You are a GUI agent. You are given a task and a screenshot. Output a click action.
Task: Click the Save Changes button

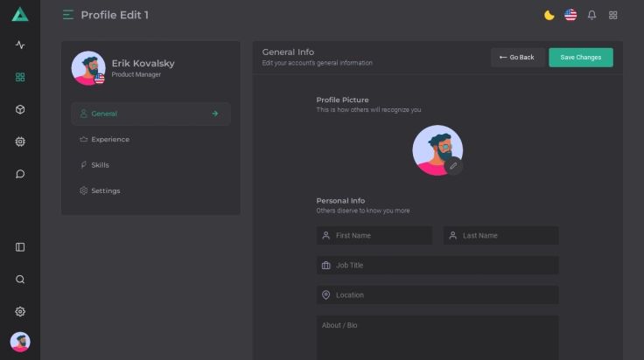(580, 58)
